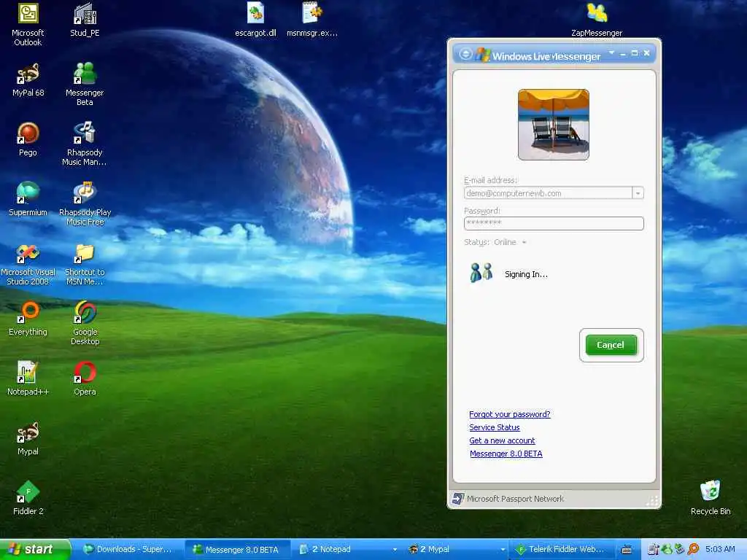Image resolution: width=747 pixels, height=560 pixels.
Task: Open the ZapMessenger desktop icon
Action: pyautogui.click(x=597, y=19)
